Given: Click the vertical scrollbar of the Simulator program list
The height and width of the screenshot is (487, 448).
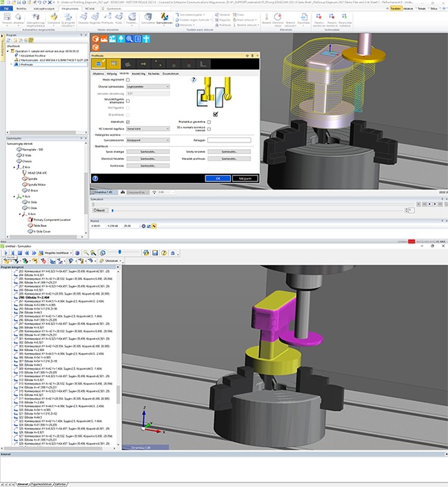Looking at the screenshot, I should (118, 394).
